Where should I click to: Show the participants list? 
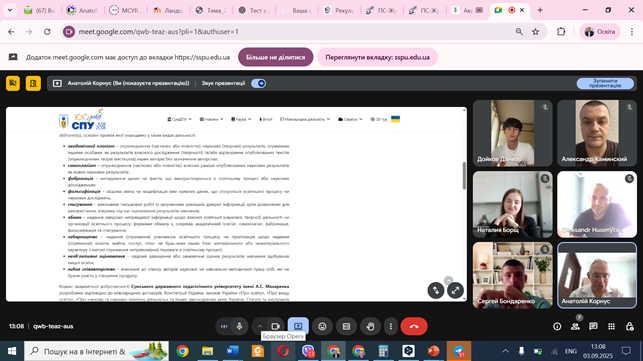[x=575, y=326]
